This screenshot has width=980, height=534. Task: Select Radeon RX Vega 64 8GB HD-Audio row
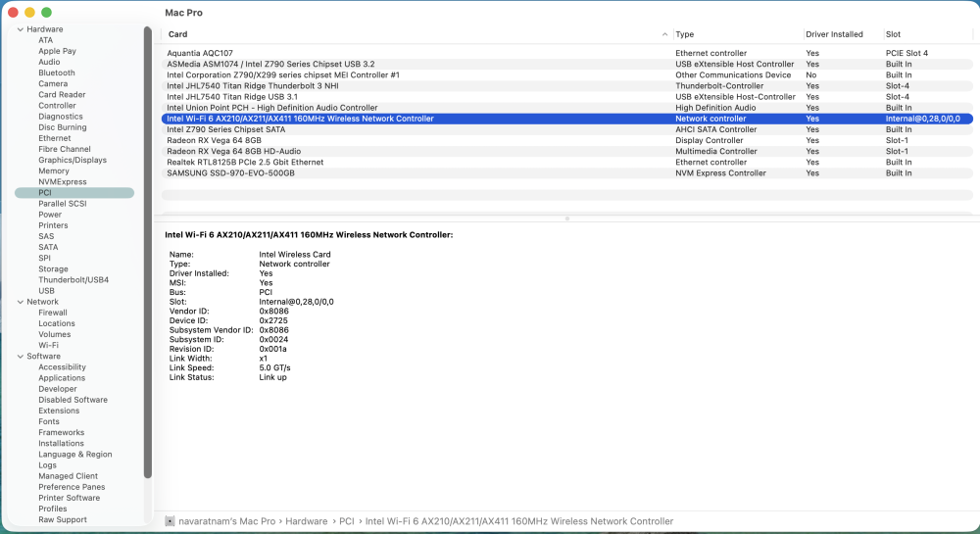coord(566,151)
